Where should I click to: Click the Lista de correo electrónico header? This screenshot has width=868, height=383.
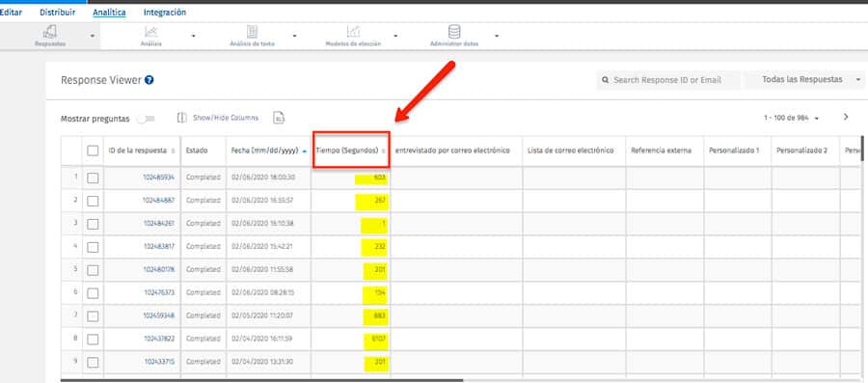click(571, 150)
